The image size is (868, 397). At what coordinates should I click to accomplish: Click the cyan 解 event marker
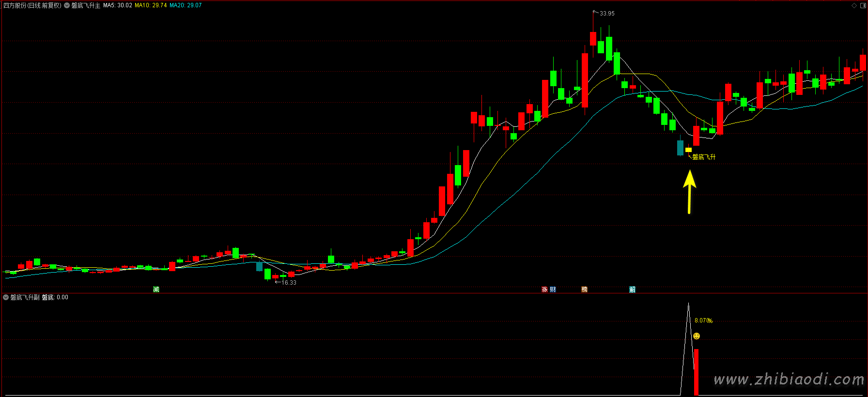point(632,289)
